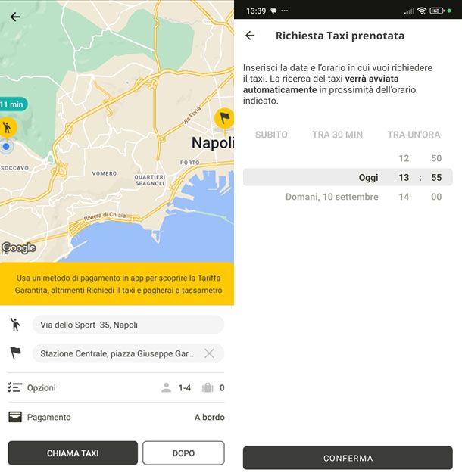462x476 pixels.
Task: Select the TRA 30 MIN option
Action: tap(338, 135)
